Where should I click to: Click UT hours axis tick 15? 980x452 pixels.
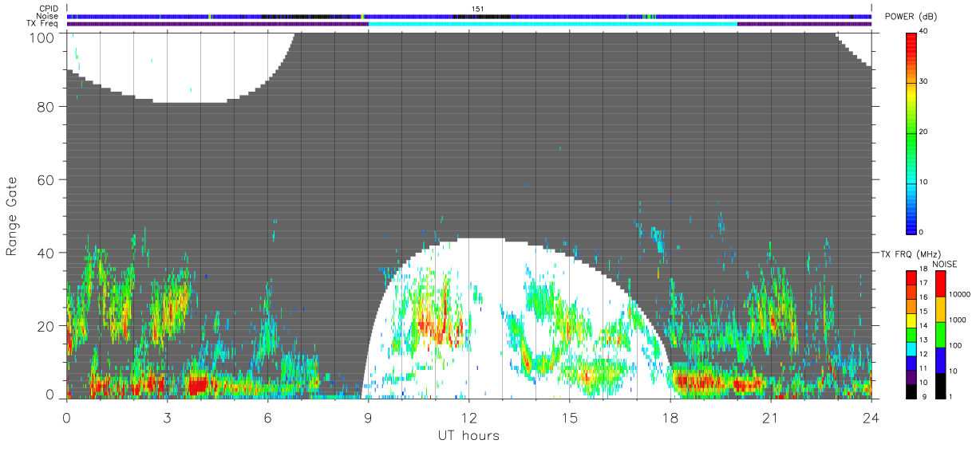click(569, 418)
